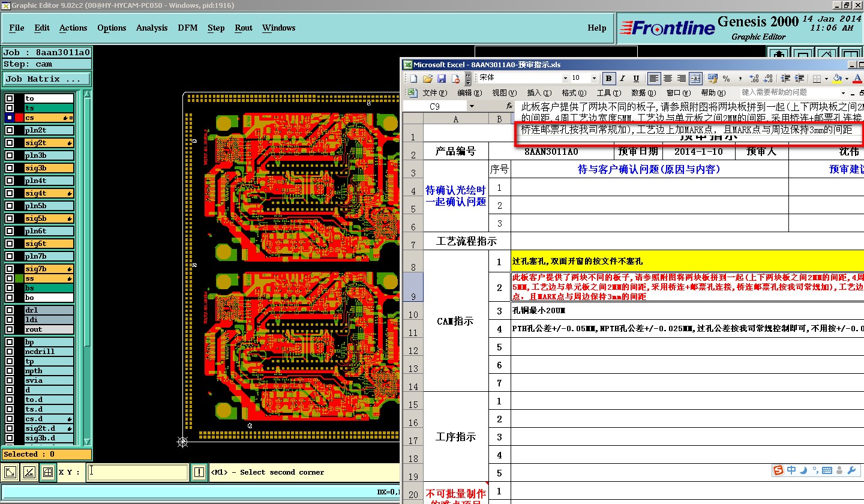This screenshot has width=864, height=504.
Task: Click the red color box of layer cs
Action: (x=19, y=118)
